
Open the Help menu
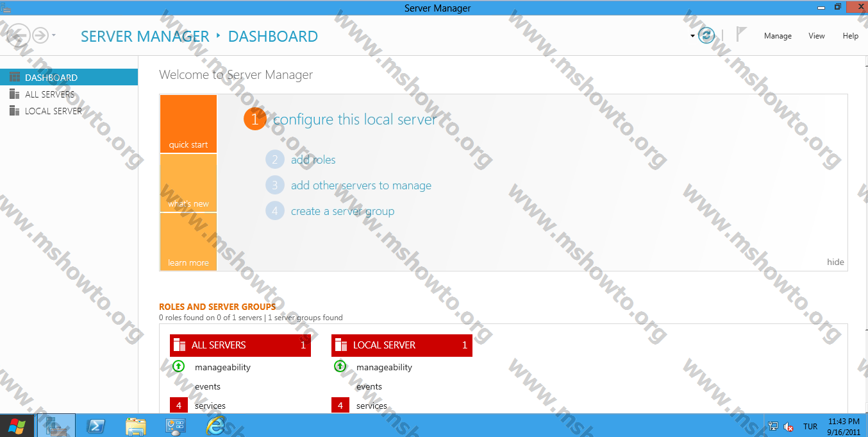point(851,36)
